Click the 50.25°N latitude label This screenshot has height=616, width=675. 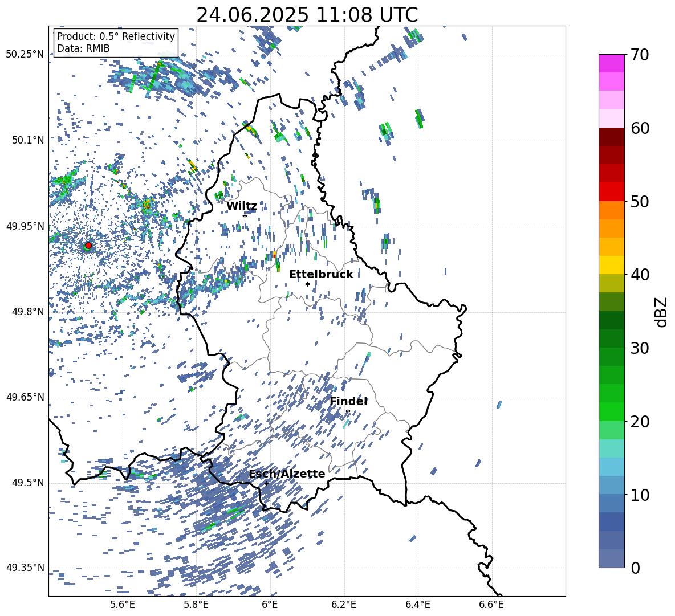pyautogui.click(x=25, y=55)
